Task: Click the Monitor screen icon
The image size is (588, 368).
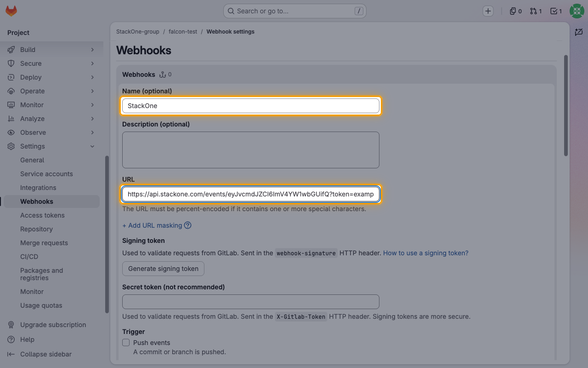Action: pyautogui.click(x=11, y=105)
